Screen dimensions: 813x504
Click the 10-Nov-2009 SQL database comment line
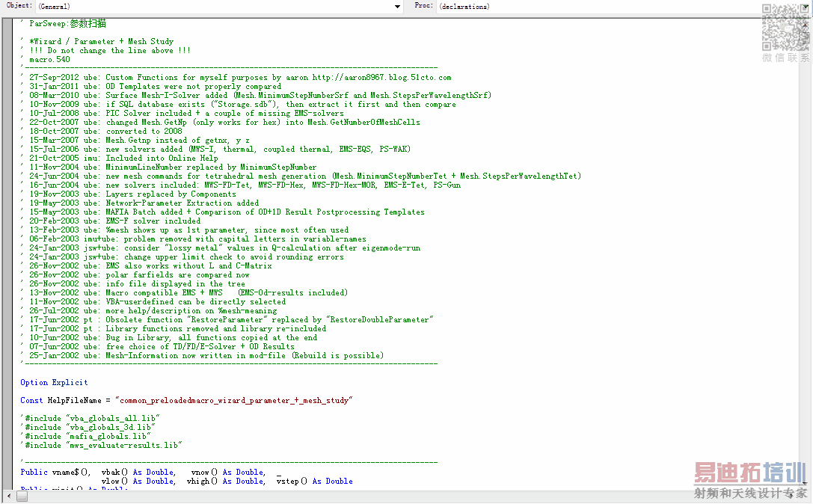(239, 104)
